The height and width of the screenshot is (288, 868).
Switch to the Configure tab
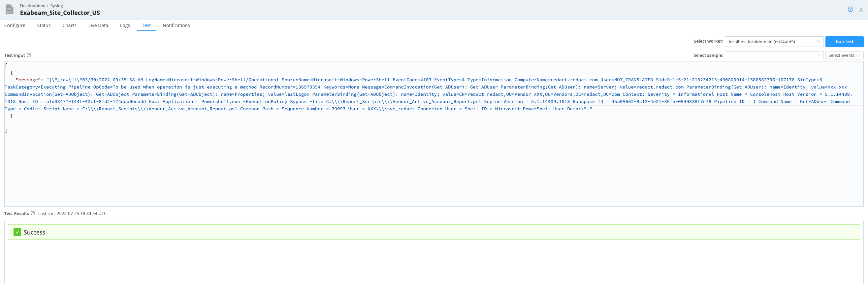pos(15,26)
